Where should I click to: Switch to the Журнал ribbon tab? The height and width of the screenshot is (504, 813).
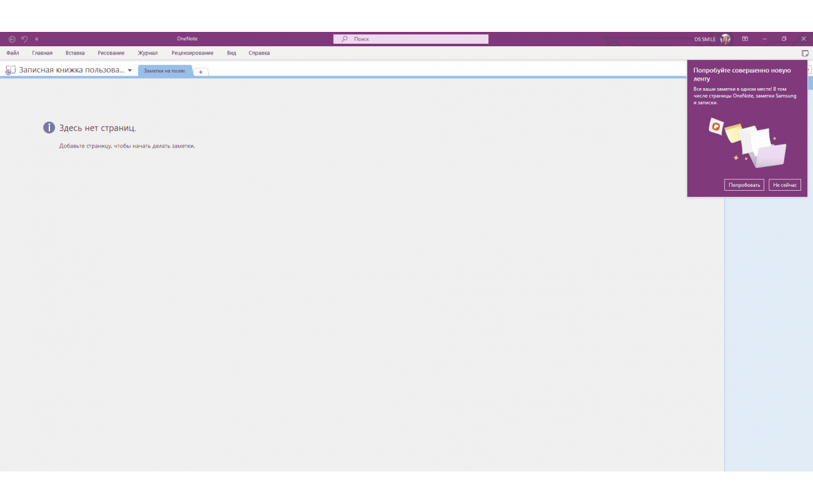coord(148,53)
